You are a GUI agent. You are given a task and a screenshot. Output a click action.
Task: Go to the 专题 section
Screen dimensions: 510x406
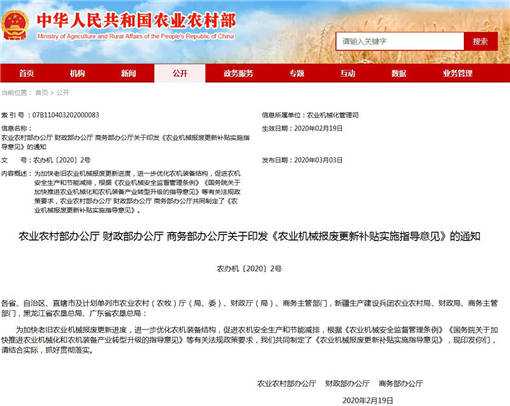(296, 73)
